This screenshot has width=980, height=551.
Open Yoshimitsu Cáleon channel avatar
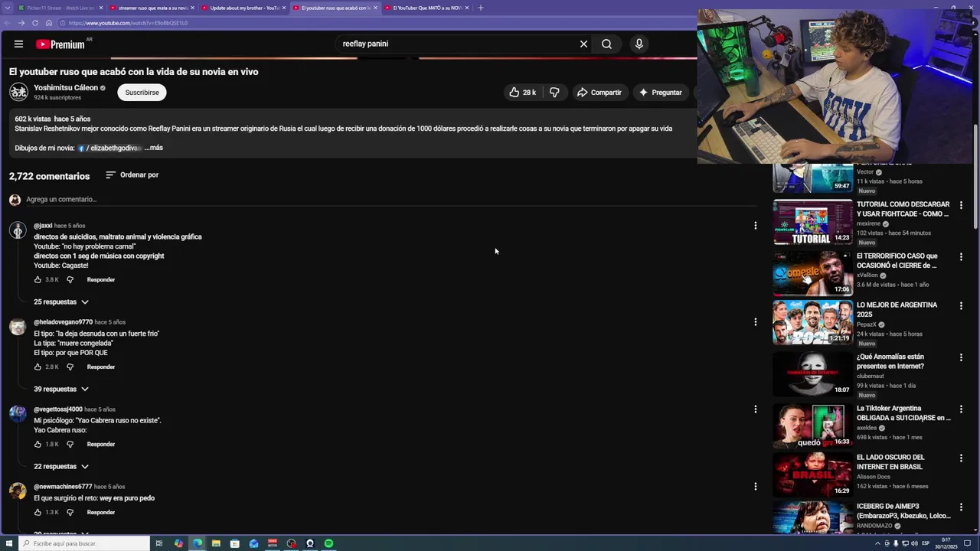pos(18,92)
